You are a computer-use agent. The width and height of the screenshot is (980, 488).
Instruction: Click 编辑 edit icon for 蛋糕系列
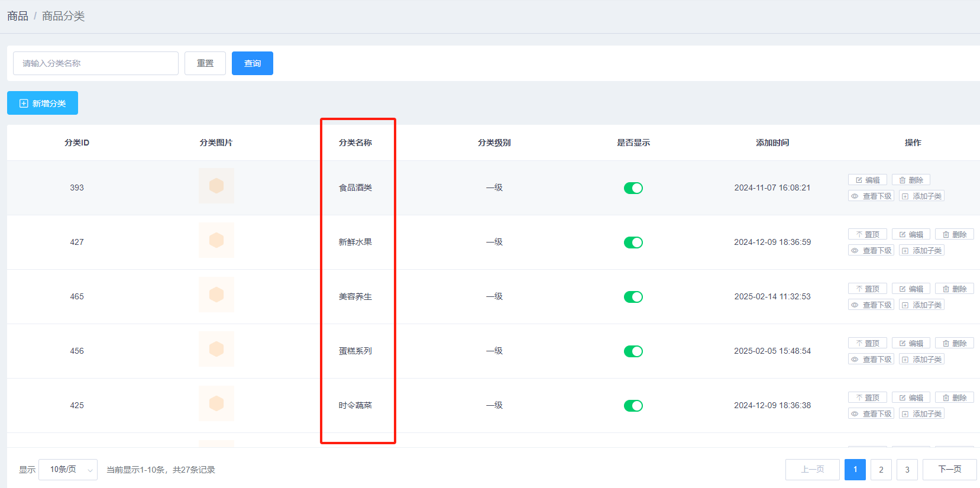(903, 343)
